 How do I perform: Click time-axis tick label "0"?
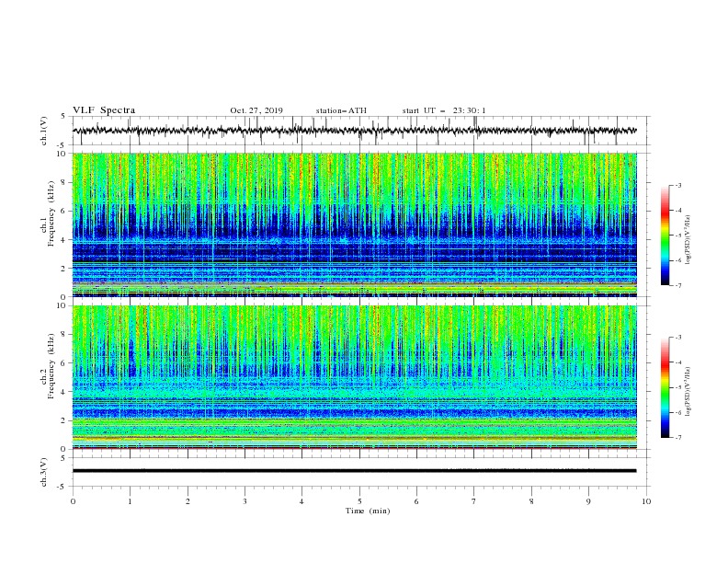pos(73,501)
